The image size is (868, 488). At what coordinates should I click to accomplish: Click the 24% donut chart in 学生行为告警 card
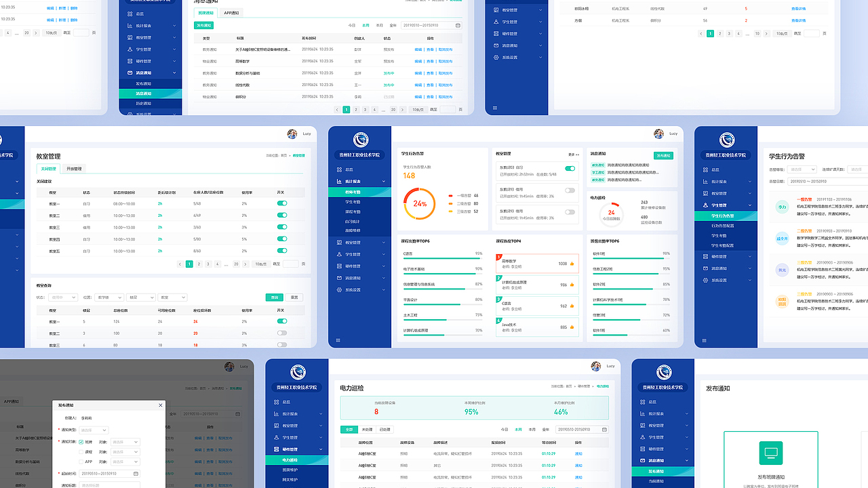click(x=420, y=203)
